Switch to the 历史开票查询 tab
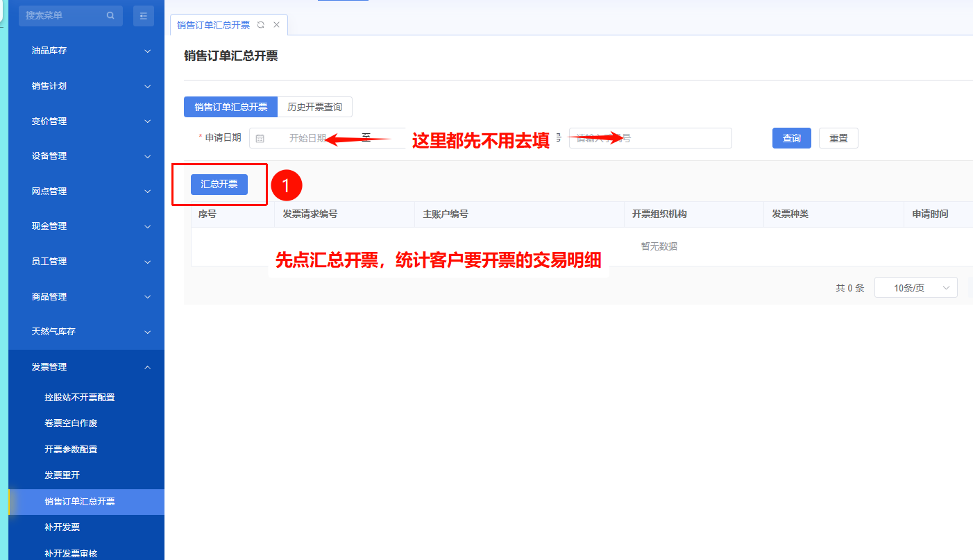Image resolution: width=973 pixels, height=560 pixels. (x=314, y=107)
